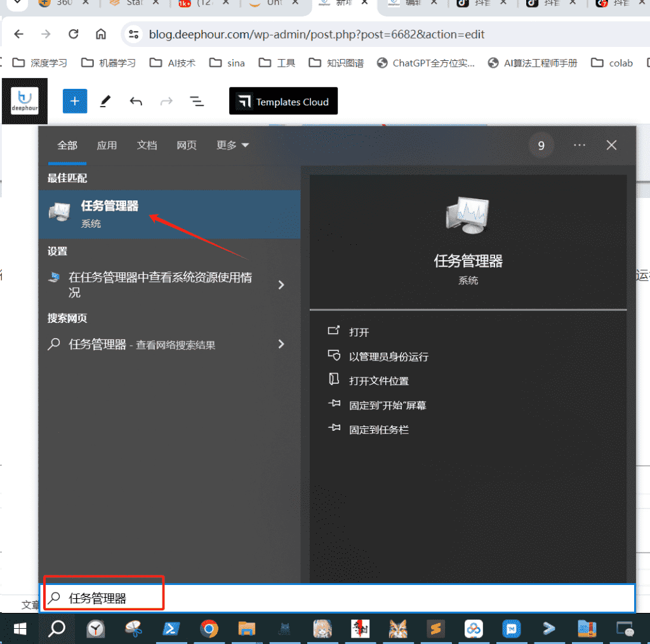Open the Templates Cloud button
This screenshot has height=644, width=650.
click(283, 102)
